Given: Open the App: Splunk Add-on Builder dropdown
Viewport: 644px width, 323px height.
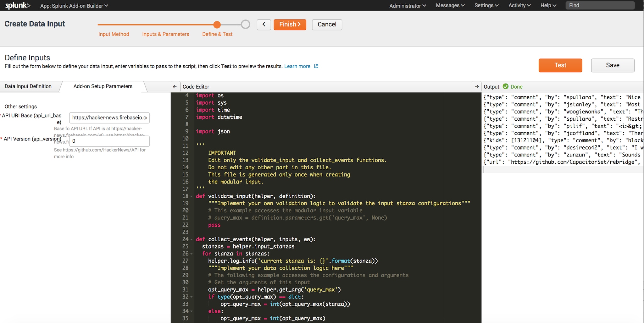Looking at the screenshot, I should pyautogui.click(x=74, y=6).
